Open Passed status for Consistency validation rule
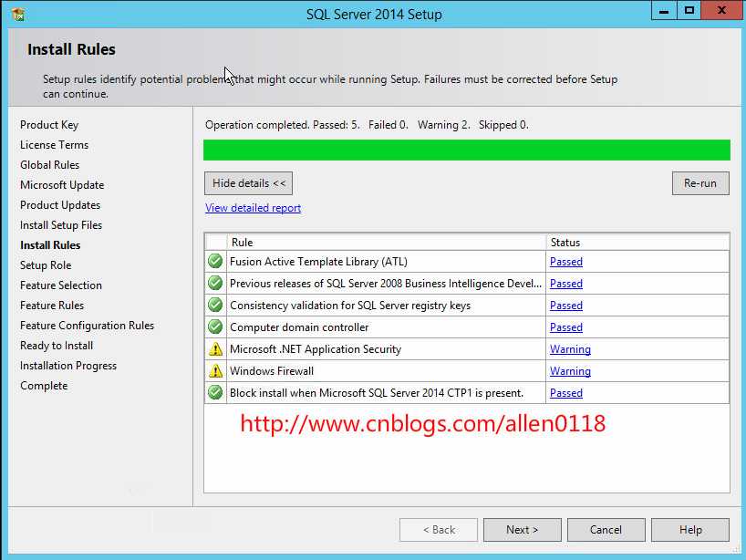 click(x=566, y=306)
